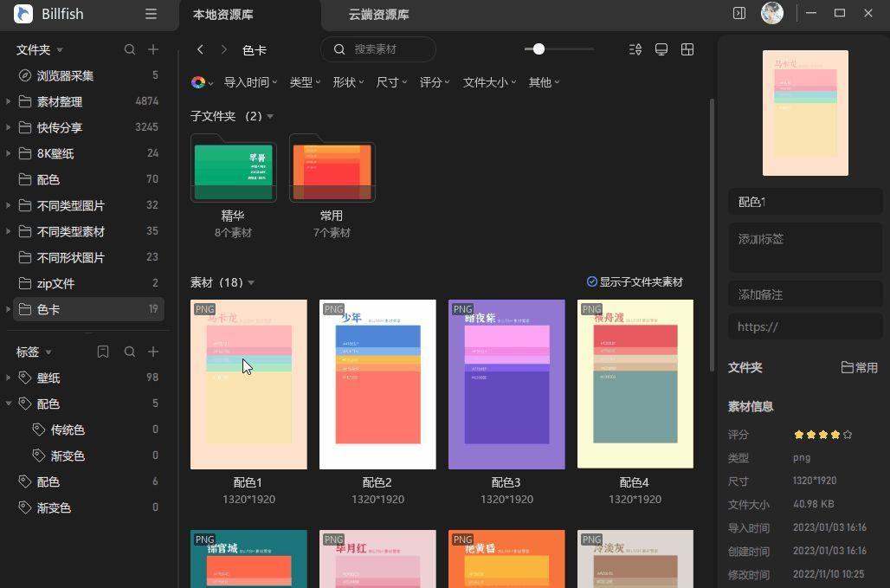Image resolution: width=890 pixels, height=588 pixels.
Task: Click the thumbnail size slider handle
Action: (539, 49)
